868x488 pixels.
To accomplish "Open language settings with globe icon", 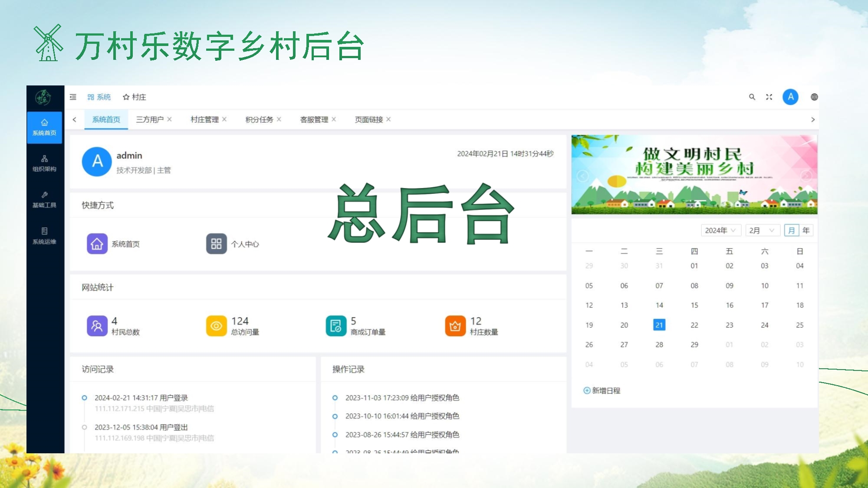I will coord(815,97).
